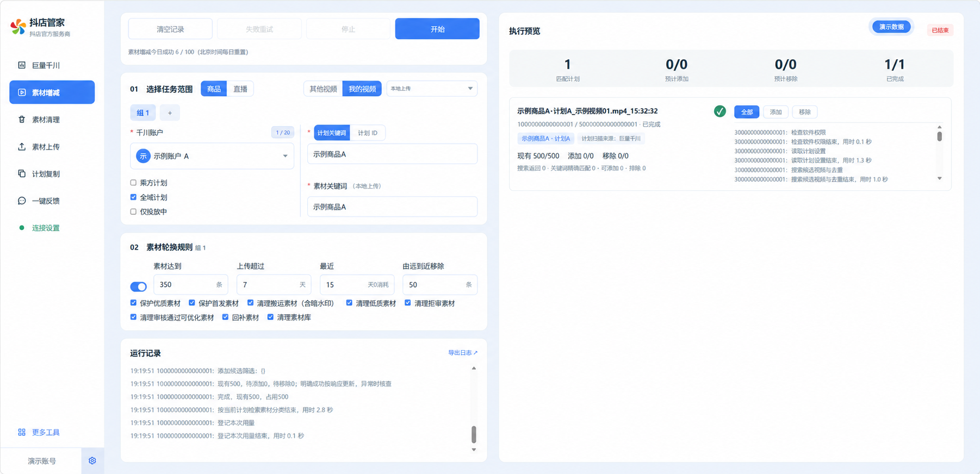This screenshot has width=980, height=474.
Task: Select the 组 1 group tab
Action: (143, 113)
